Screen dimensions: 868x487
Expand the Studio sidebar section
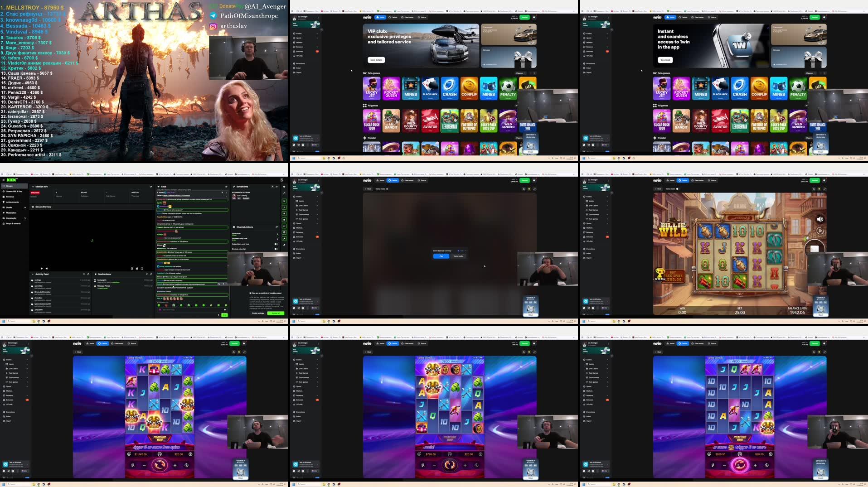click(25, 207)
